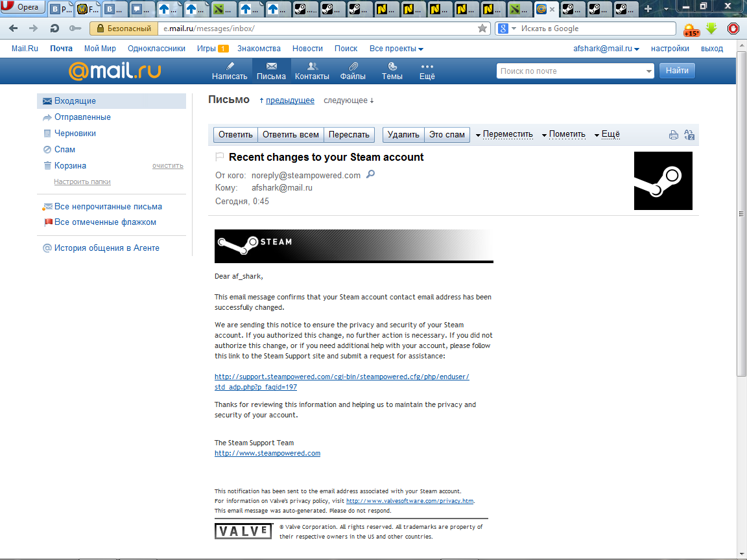
Task: Click the Ответить button
Action: click(x=235, y=135)
